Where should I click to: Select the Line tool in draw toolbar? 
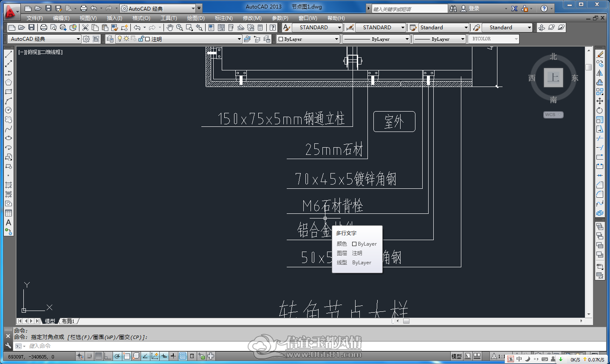8,54
